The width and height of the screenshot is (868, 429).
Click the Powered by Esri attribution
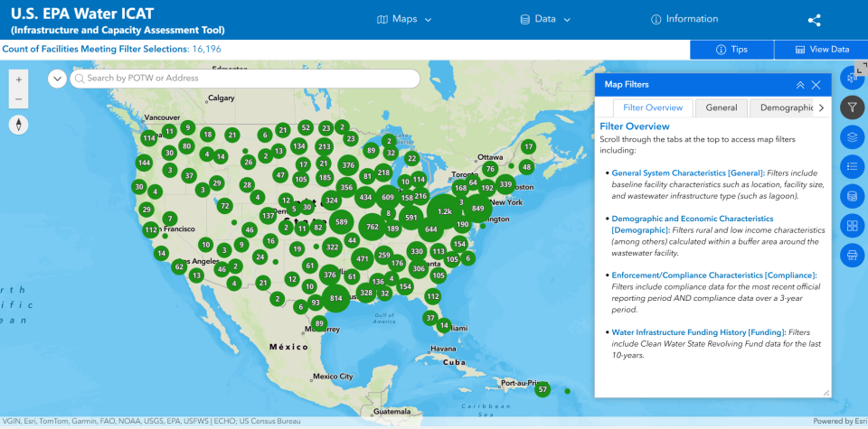point(840,421)
